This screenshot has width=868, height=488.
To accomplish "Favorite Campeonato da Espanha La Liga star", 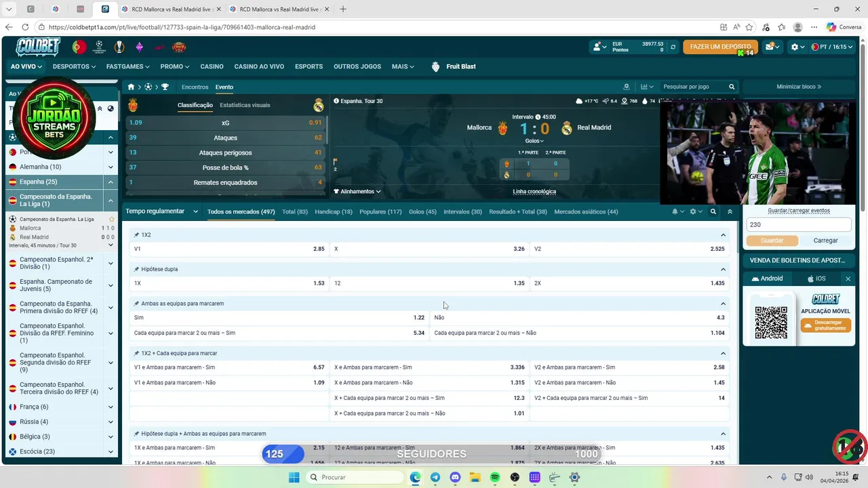I will click(112, 219).
